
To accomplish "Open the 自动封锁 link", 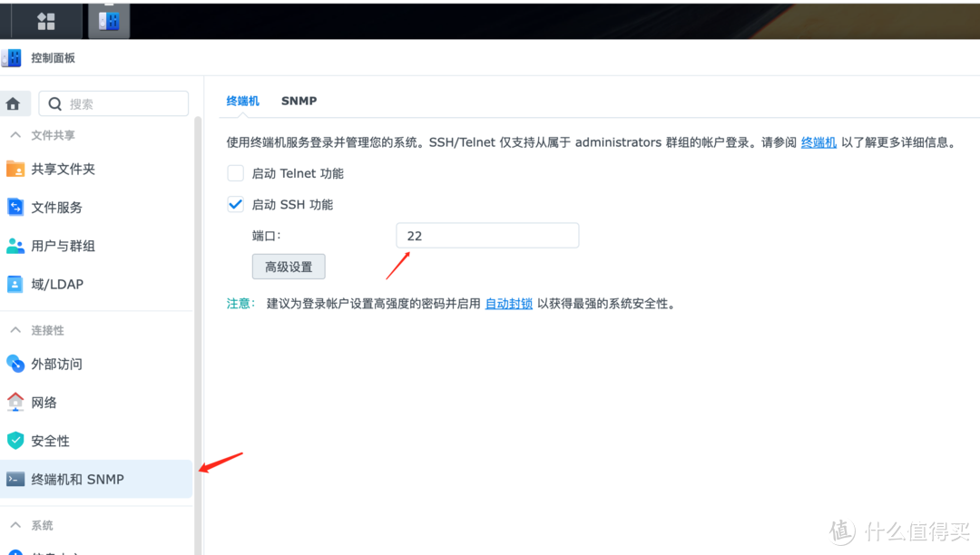I will [508, 303].
